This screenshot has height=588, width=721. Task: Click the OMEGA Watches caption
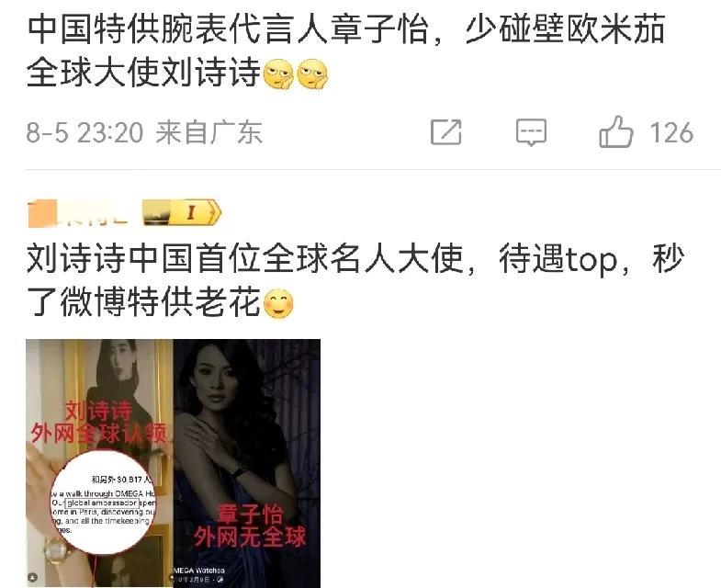(199, 571)
